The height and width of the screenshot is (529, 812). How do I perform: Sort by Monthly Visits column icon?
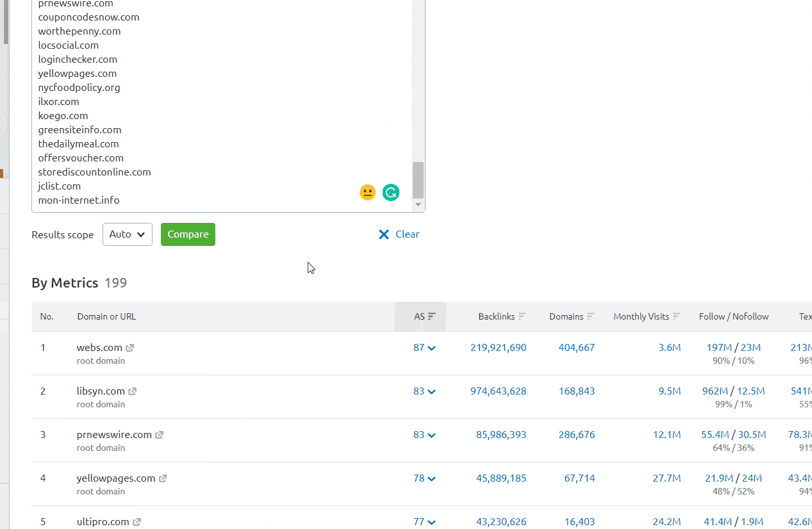pos(677,316)
